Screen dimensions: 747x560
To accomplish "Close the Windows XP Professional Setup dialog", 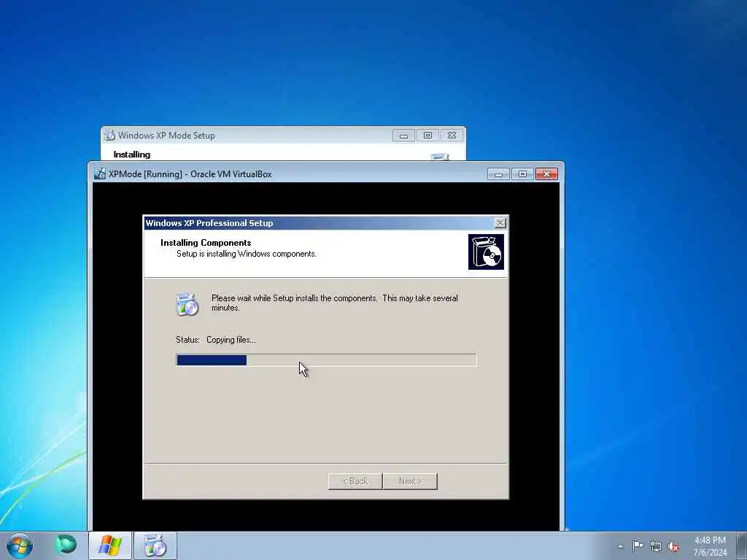I will (500, 223).
